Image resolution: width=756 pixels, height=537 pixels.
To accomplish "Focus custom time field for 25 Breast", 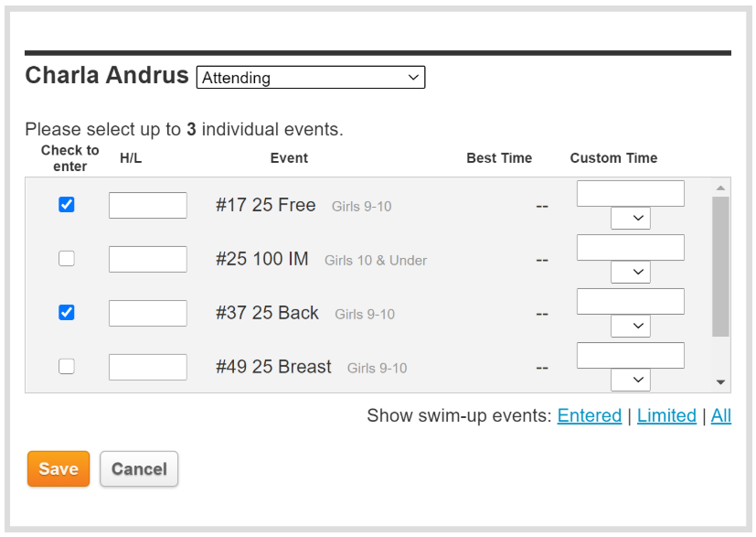I will point(631,355).
